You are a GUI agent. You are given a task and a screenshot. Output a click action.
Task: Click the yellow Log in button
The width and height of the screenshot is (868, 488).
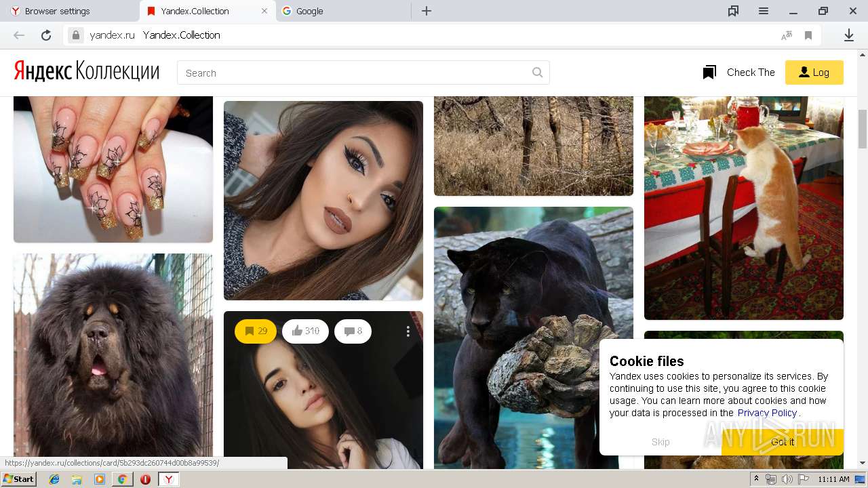tap(814, 73)
